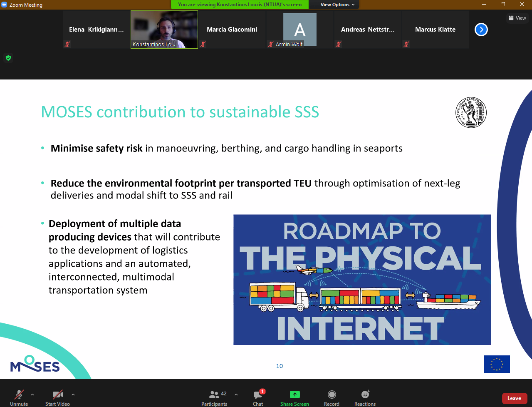The image size is (532, 407).
Task: Select Elena Krikigianni's participant tile
Action: [x=97, y=30]
